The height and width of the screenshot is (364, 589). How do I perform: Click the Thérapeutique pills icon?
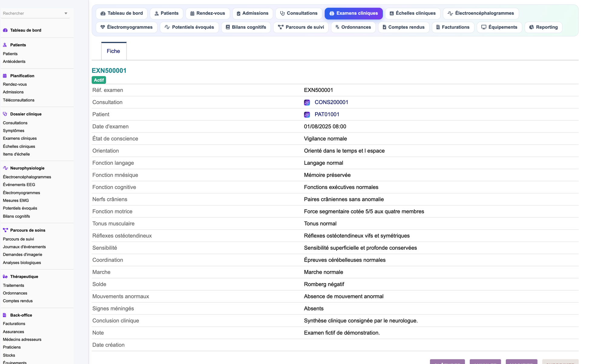click(x=5, y=277)
